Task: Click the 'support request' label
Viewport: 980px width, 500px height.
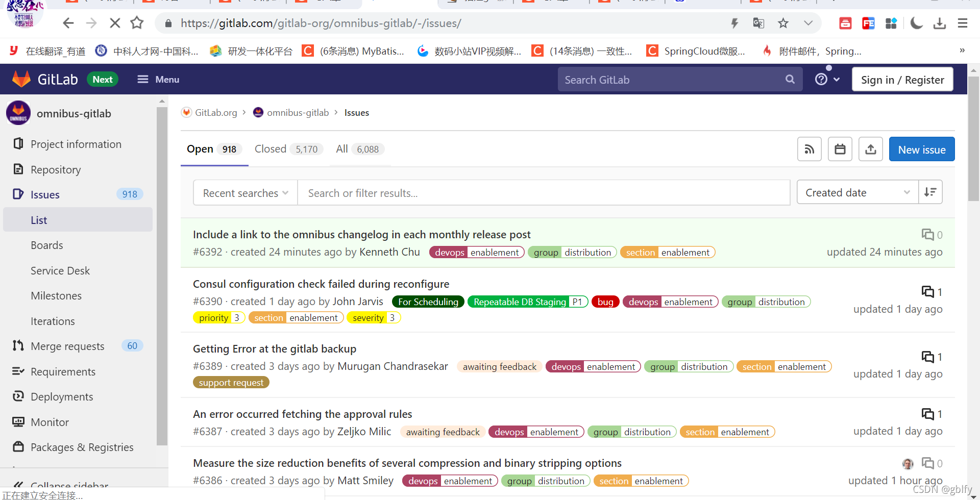Action: click(231, 382)
